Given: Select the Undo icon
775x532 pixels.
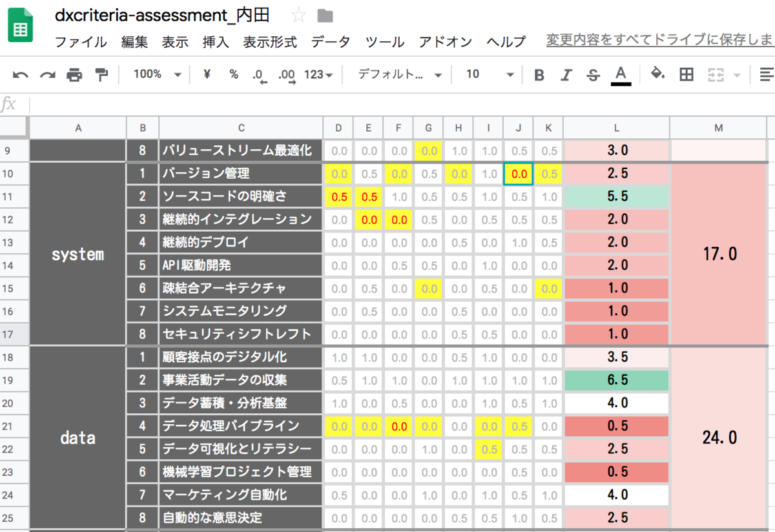Looking at the screenshot, I should point(20,74).
